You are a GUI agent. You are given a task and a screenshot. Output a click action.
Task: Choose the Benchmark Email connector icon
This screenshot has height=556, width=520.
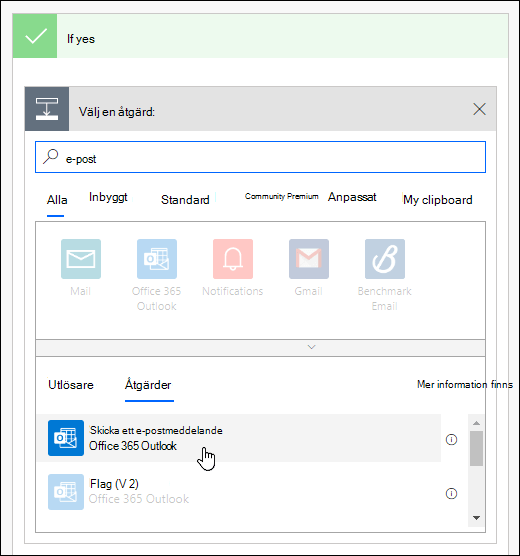[385, 259]
